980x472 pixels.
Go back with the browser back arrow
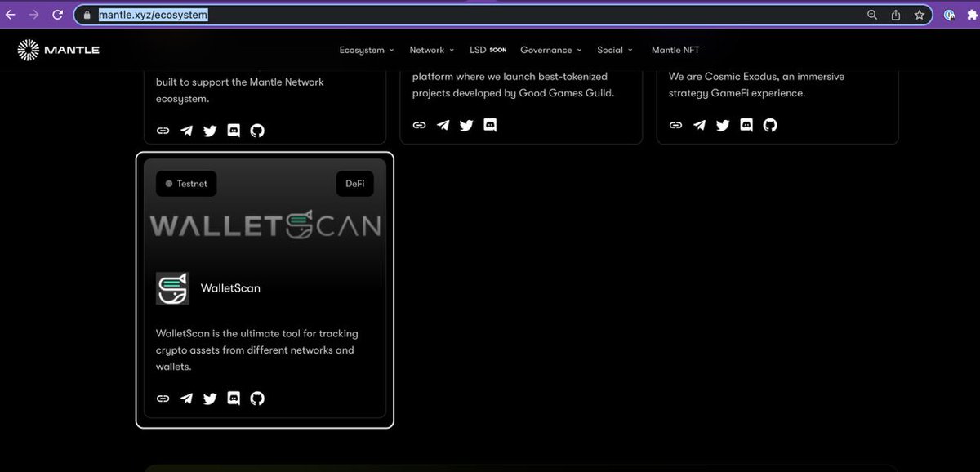11,15
